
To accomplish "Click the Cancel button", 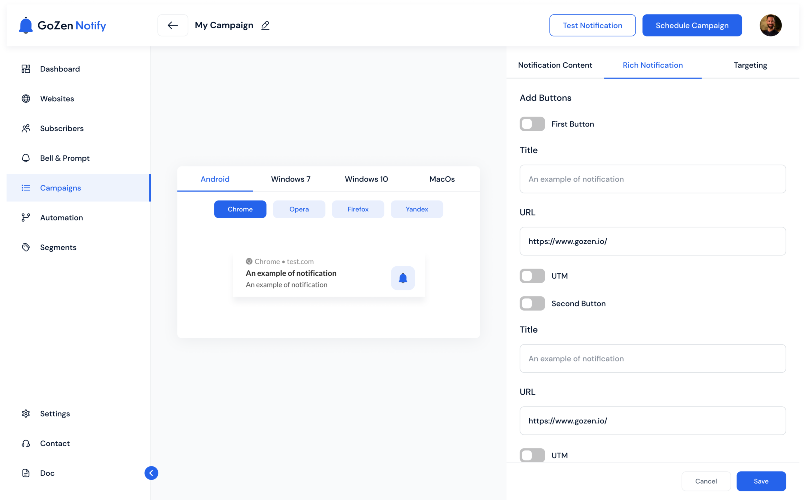I will pyautogui.click(x=706, y=482).
